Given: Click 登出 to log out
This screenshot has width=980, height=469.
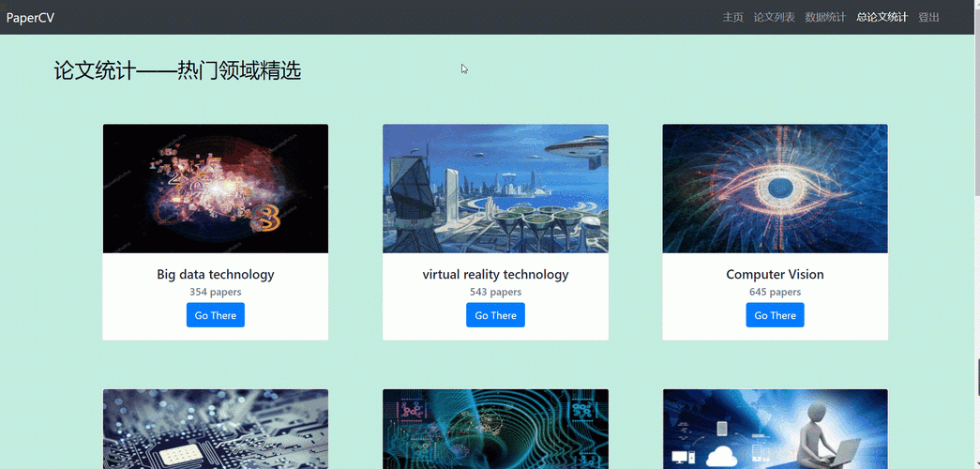Looking at the screenshot, I should [x=928, y=18].
